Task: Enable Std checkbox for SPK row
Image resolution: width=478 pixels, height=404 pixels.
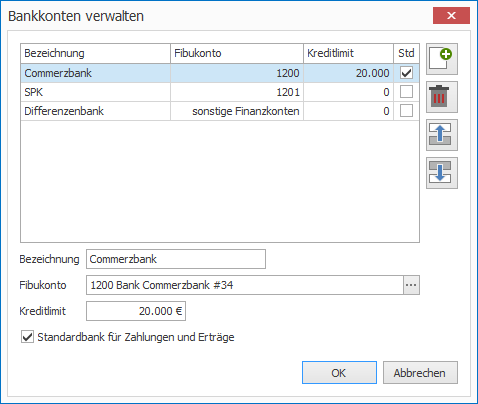Action: pos(406,92)
